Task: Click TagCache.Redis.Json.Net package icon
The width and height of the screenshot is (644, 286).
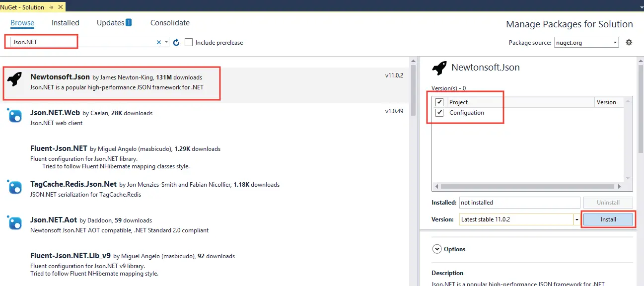Action: [x=15, y=187]
